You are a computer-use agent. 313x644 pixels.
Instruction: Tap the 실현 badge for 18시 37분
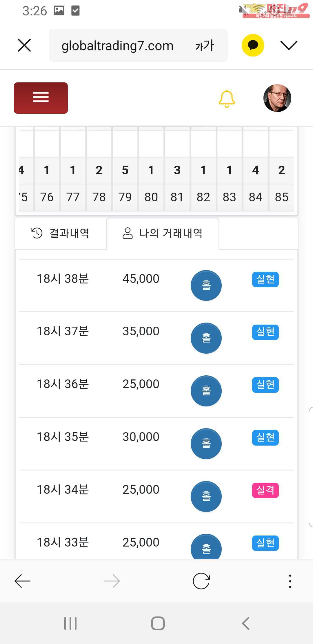(x=265, y=332)
